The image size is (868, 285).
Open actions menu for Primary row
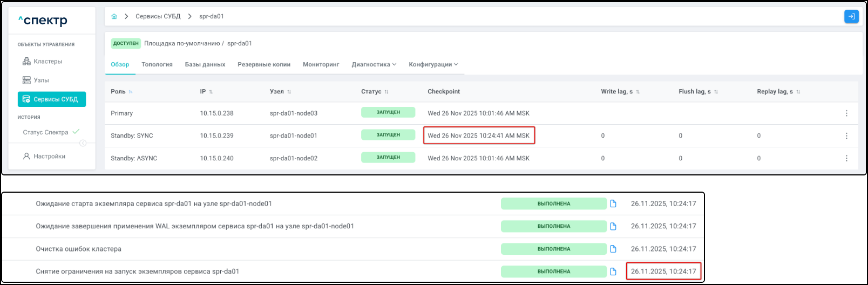pos(846,113)
